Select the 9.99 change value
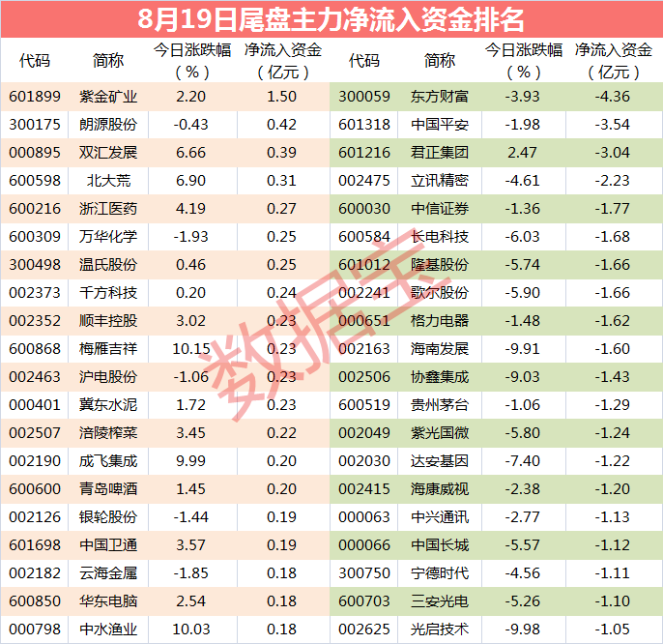663x644 pixels. (x=190, y=461)
